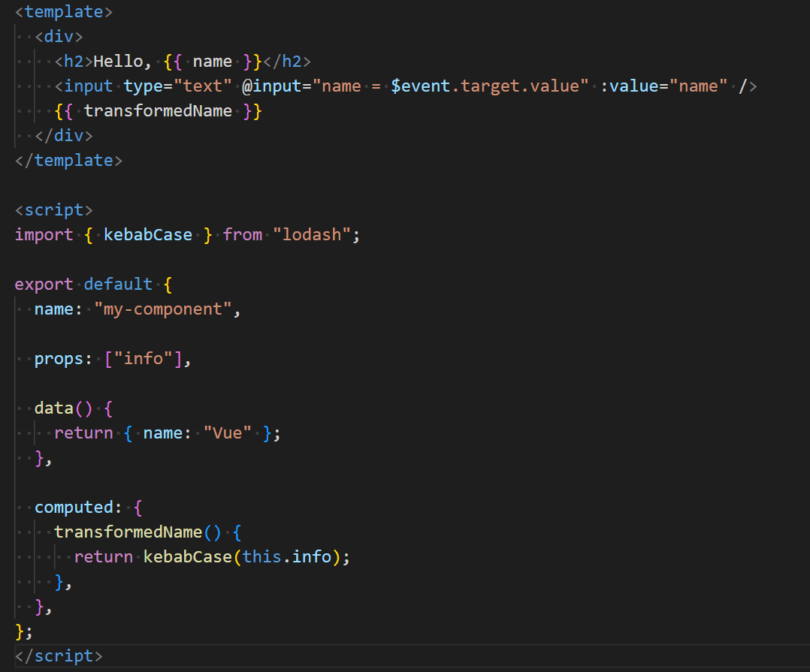Image resolution: width=810 pixels, height=672 pixels.
Task: Click the "lodash" string
Action: pyautogui.click(x=312, y=235)
